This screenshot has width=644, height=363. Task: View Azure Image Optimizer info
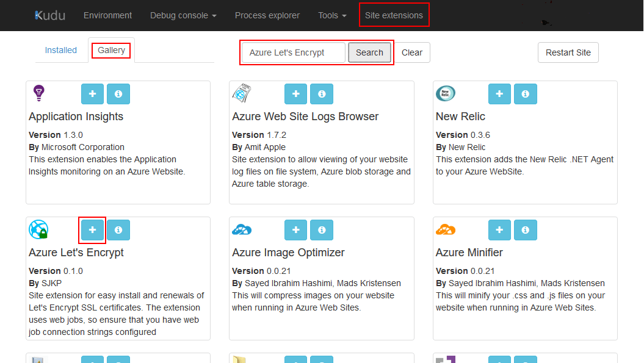point(322,230)
